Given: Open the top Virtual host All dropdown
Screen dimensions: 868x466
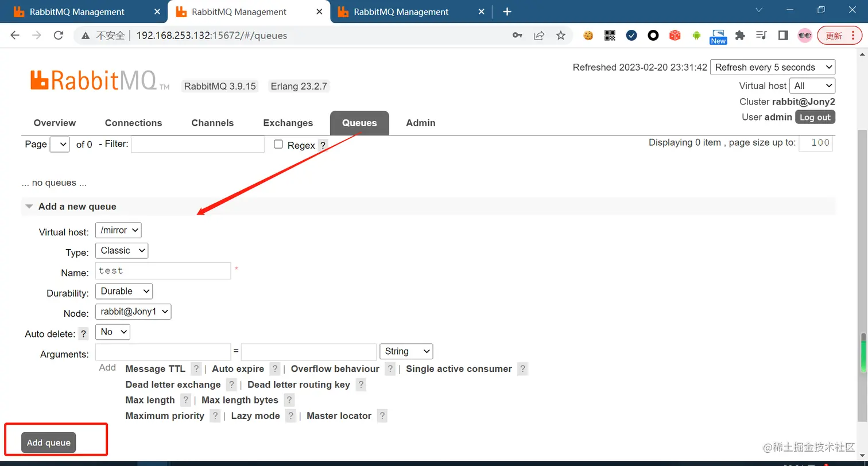Looking at the screenshot, I should click(812, 86).
